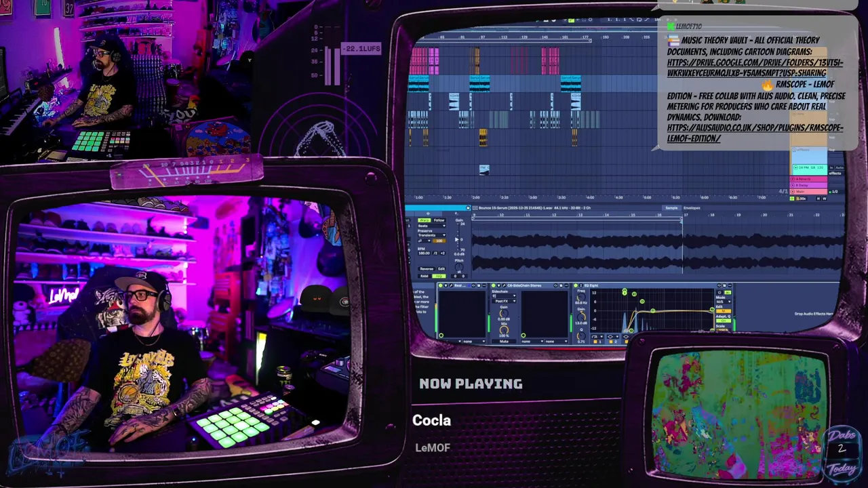Viewport: 868px width, 488px height.
Task: Open the EQ Eight Mode M/S dropdown
Action: (724, 302)
